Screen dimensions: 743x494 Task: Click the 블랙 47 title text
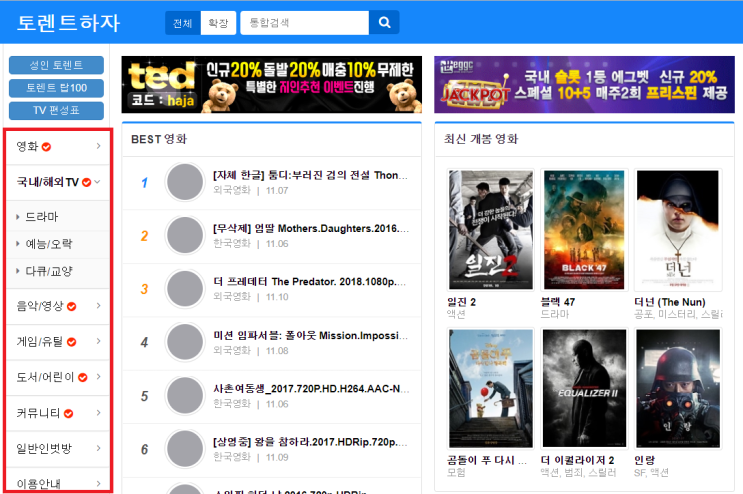pos(558,302)
